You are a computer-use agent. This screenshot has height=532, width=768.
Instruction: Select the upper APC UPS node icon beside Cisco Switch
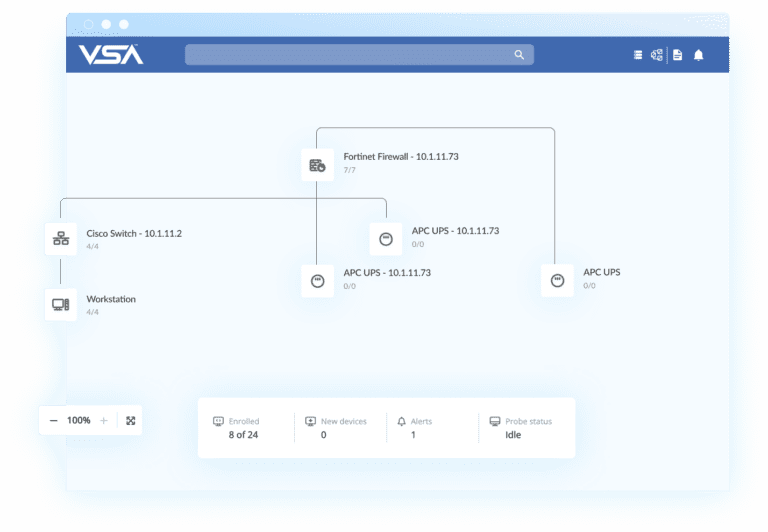pyautogui.click(x=386, y=239)
